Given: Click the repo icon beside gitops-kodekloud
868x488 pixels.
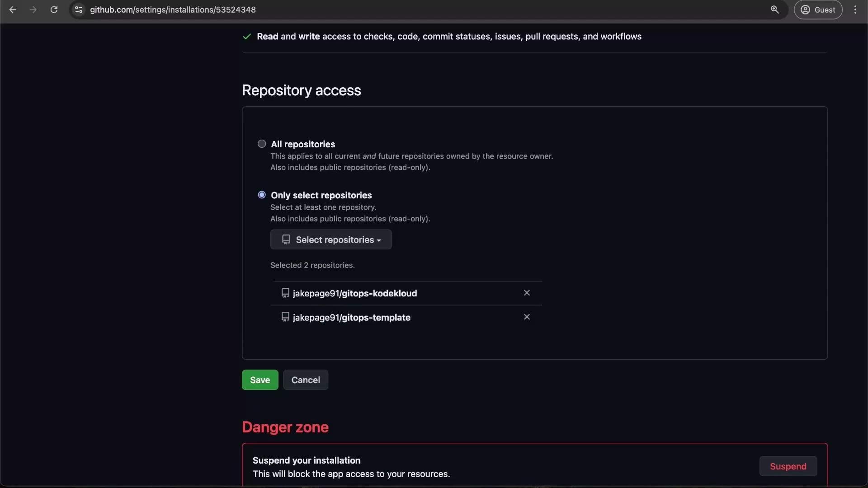Looking at the screenshot, I should pos(285,293).
